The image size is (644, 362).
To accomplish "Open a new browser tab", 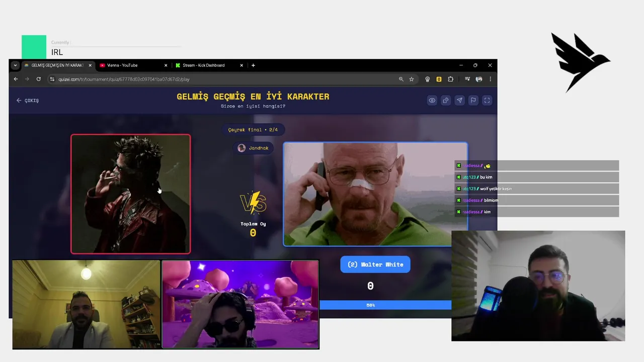I will pyautogui.click(x=253, y=65).
